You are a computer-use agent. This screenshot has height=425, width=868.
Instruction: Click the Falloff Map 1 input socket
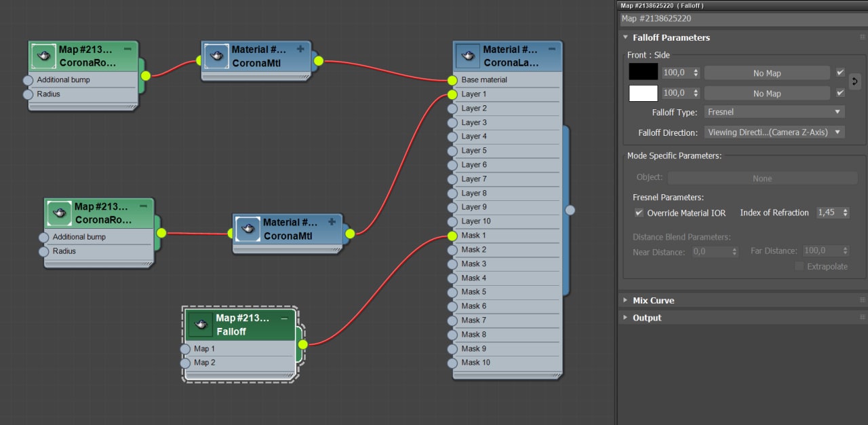click(x=185, y=349)
